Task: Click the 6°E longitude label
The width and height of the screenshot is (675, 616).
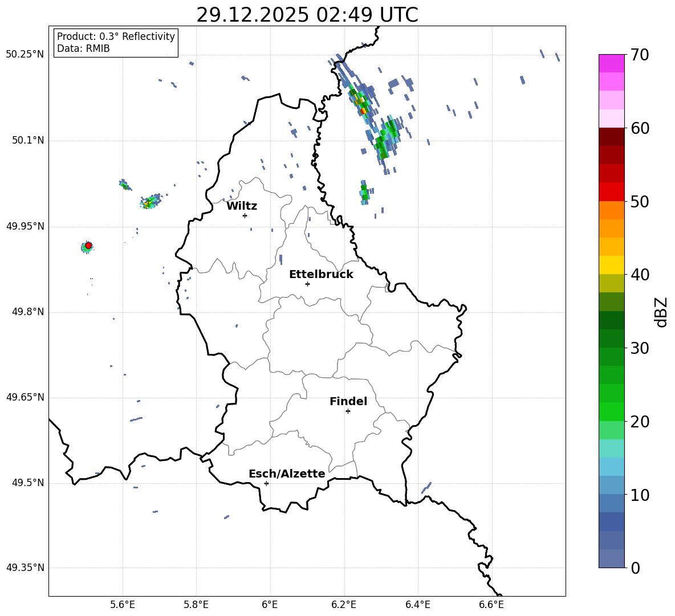Action: point(270,605)
